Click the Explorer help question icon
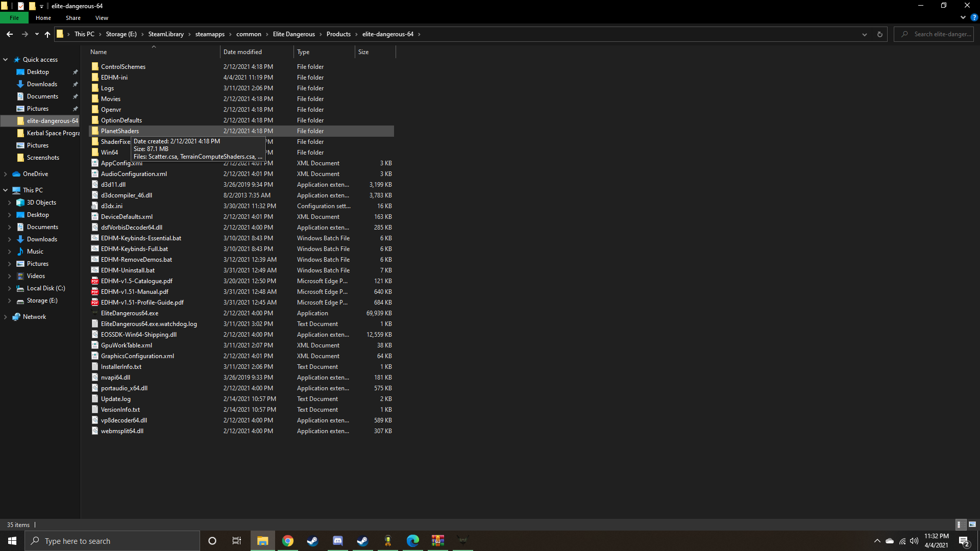The height and width of the screenshot is (551, 980). click(974, 17)
